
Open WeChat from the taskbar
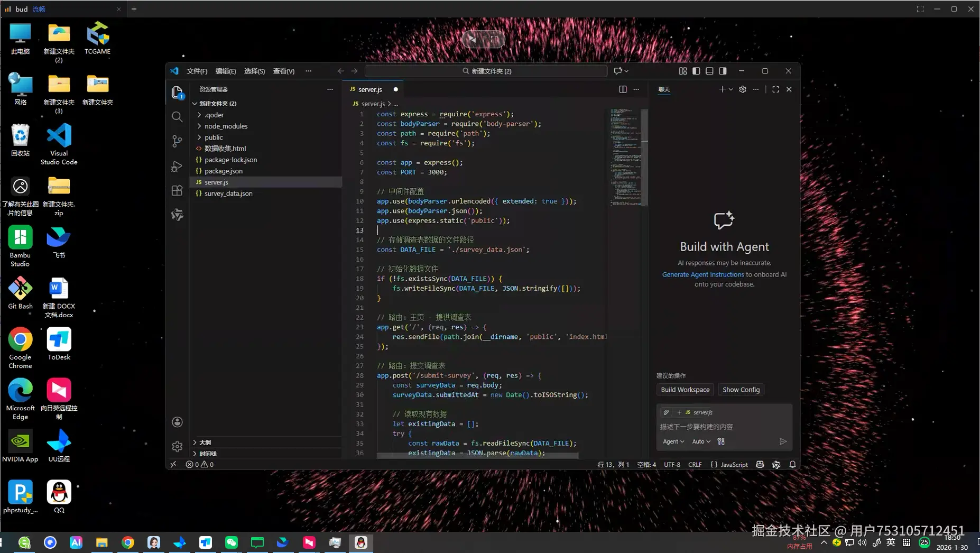pyautogui.click(x=232, y=542)
